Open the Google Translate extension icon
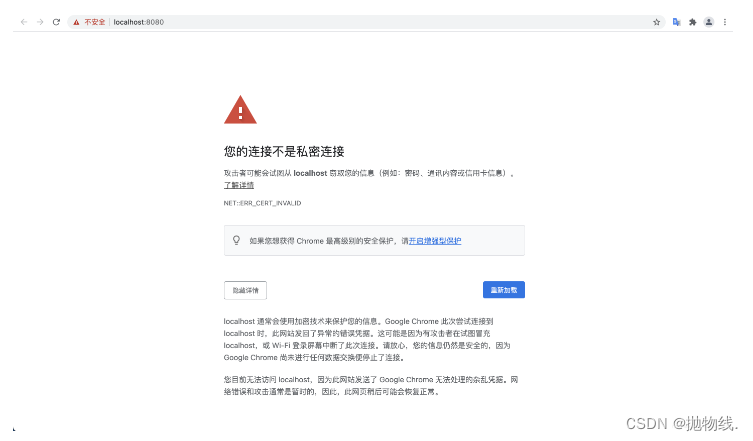The width and height of the screenshot is (753, 441). [676, 22]
